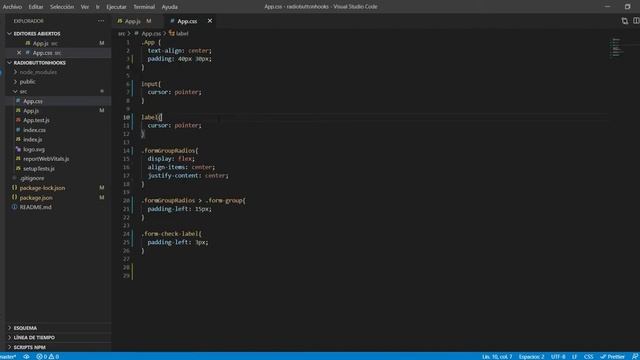Expand the Esquema panel
640x360 pixels.
click(x=25, y=328)
